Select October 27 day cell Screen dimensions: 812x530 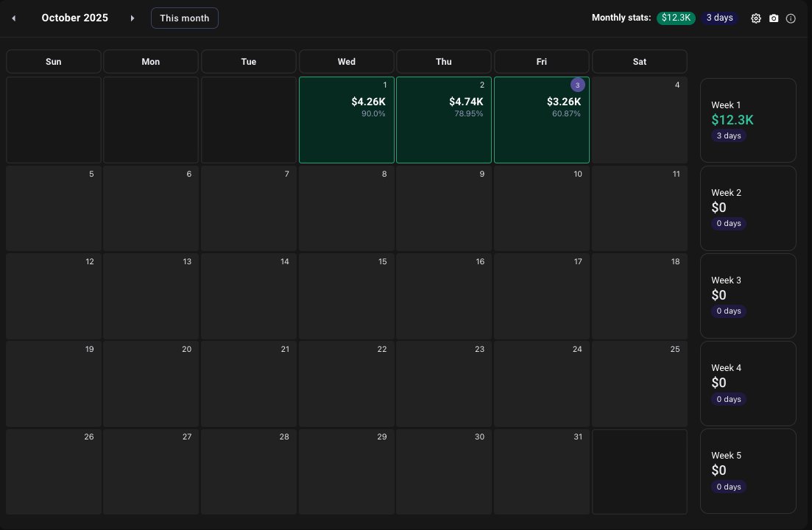pos(151,472)
